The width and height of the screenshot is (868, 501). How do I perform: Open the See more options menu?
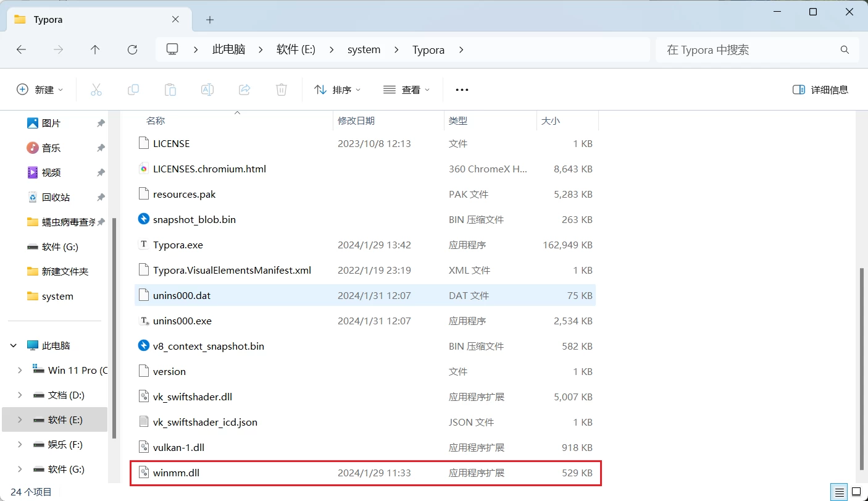tap(462, 90)
